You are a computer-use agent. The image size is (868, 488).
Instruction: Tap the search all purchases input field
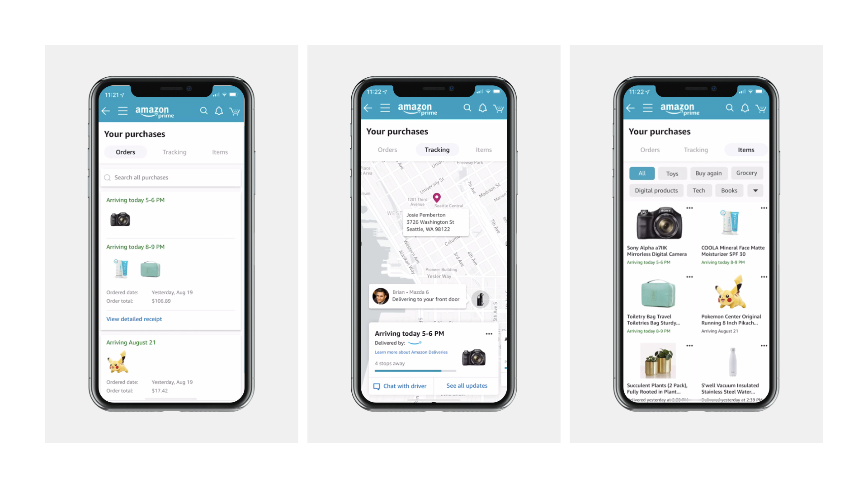click(x=172, y=177)
